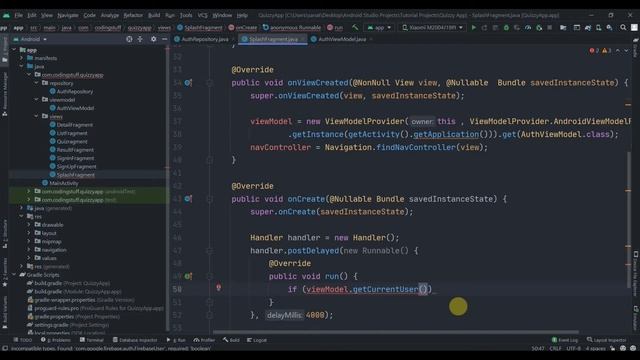Open the Build menu
The image size is (640, 360).
point(154,16)
